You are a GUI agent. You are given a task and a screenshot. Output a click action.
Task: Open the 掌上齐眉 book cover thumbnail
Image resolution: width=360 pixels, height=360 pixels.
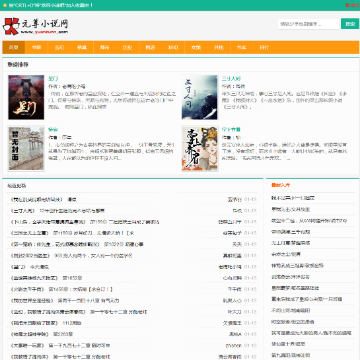point(200,149)
